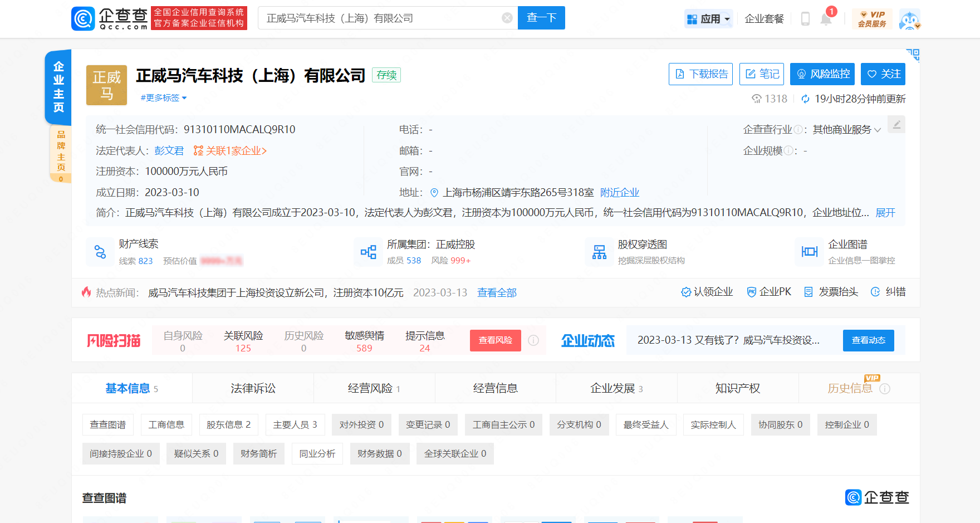Click the edit pencil icon in info panel
Viewport: 980px width, 523px height.
click(896, 125)
